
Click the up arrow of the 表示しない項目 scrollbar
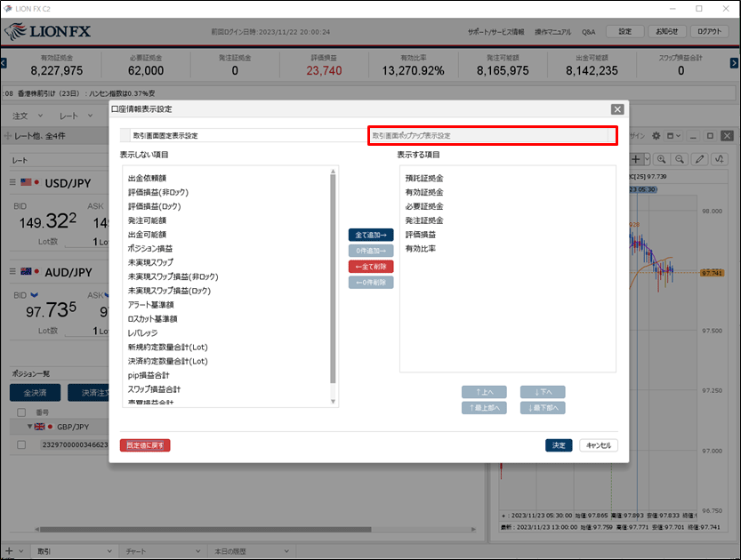334,171
